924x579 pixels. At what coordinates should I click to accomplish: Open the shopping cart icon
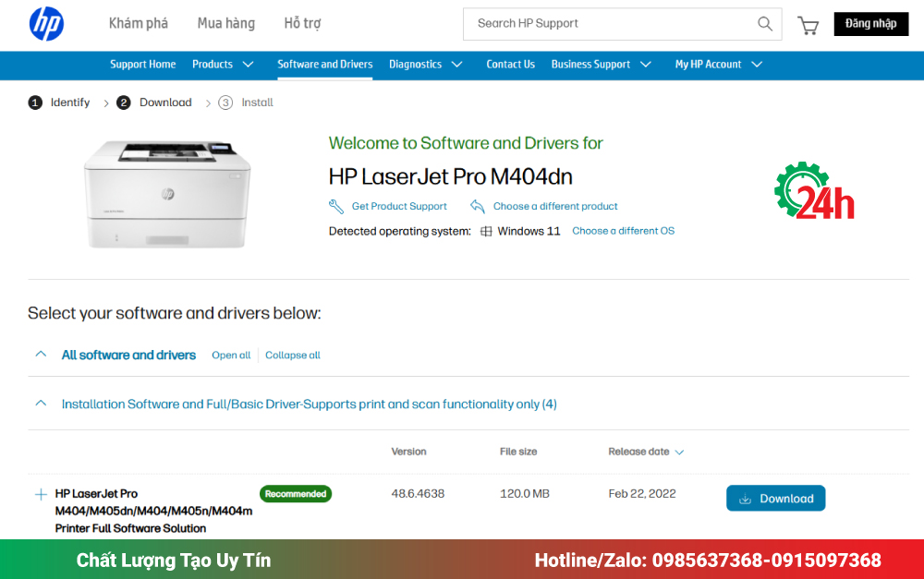(808, 25)
